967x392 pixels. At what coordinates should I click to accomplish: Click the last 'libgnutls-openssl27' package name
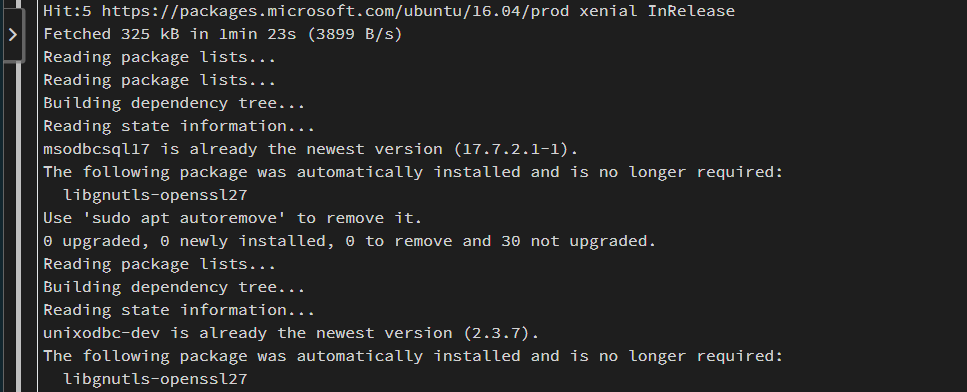(155, 379)
